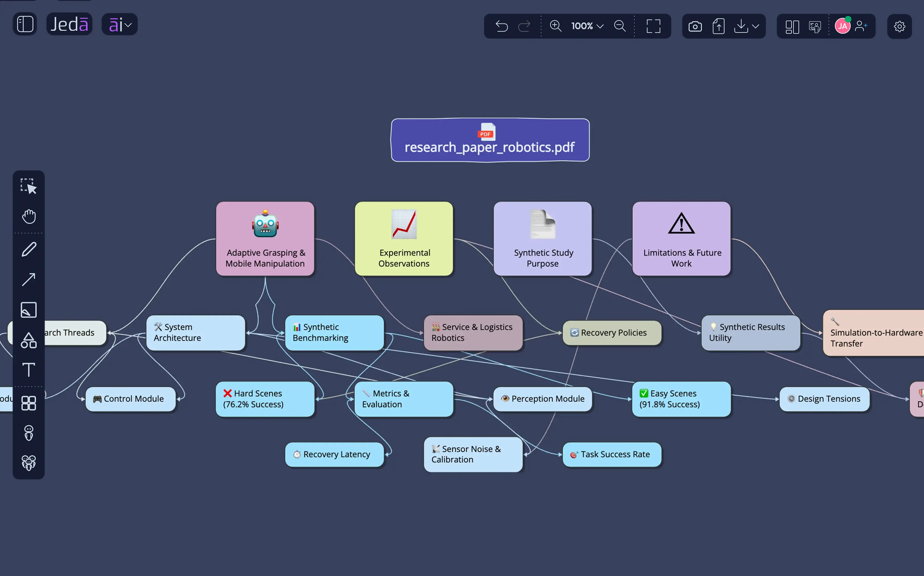
Task: Select the System Architecture node
Action: point(196,333)
